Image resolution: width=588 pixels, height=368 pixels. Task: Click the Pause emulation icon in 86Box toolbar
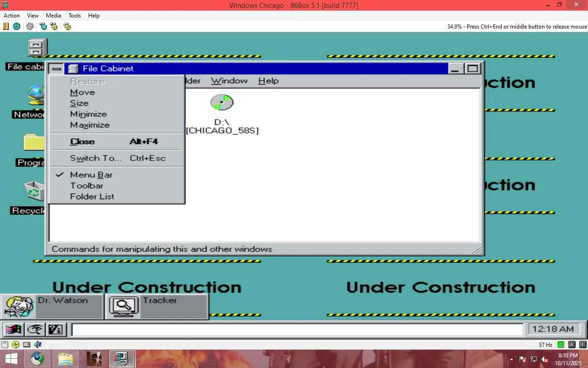coord(6,26)
